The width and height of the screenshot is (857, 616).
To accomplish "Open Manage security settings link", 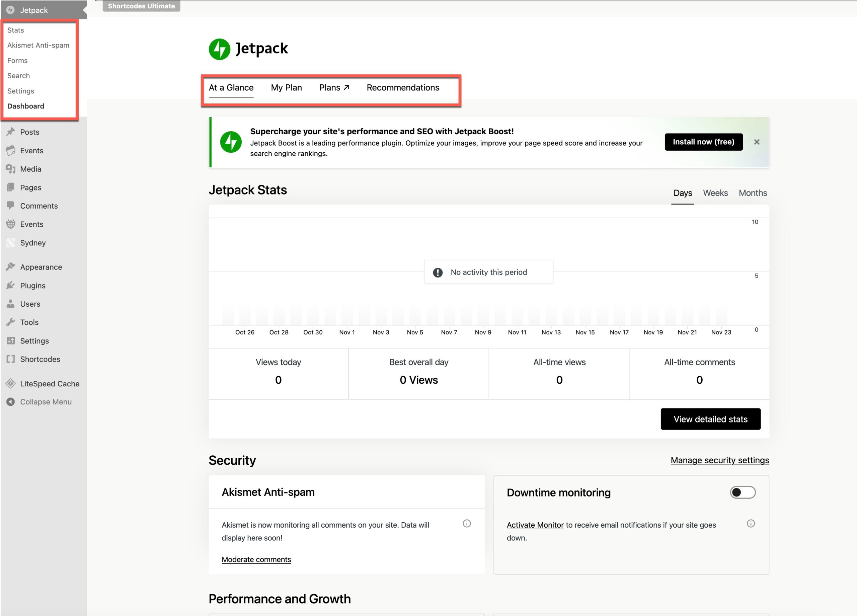I will point(720,460).
